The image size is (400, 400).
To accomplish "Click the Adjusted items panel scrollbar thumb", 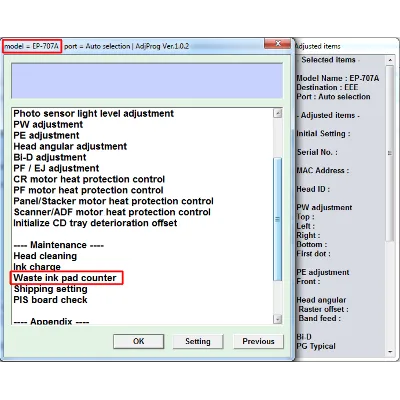I will [390, 153].
